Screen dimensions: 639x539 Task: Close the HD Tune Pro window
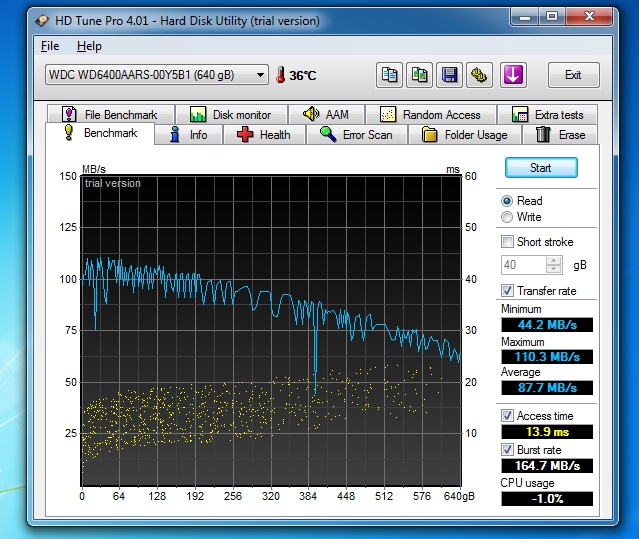click(589, 17)
